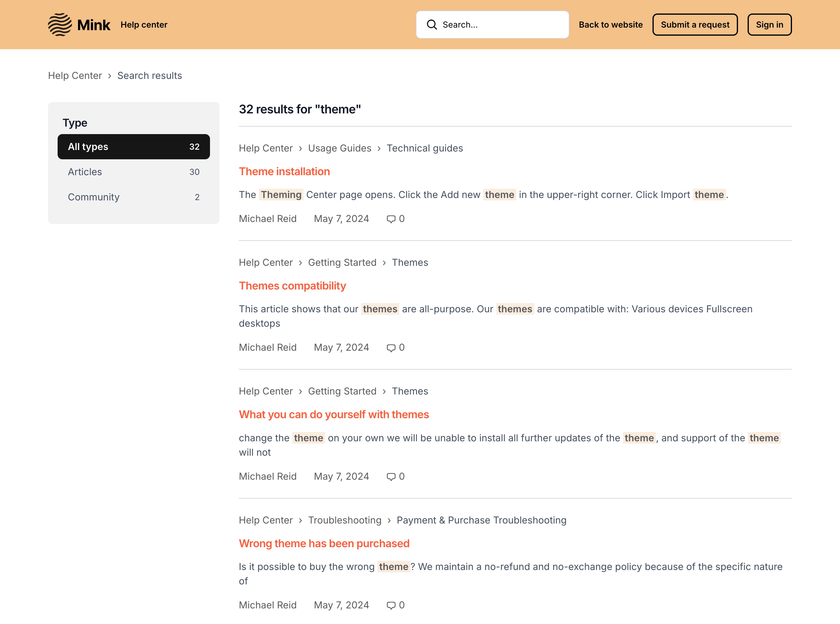Click the Mink logo icon
840x624 pixels.
(x=60, y=25)
